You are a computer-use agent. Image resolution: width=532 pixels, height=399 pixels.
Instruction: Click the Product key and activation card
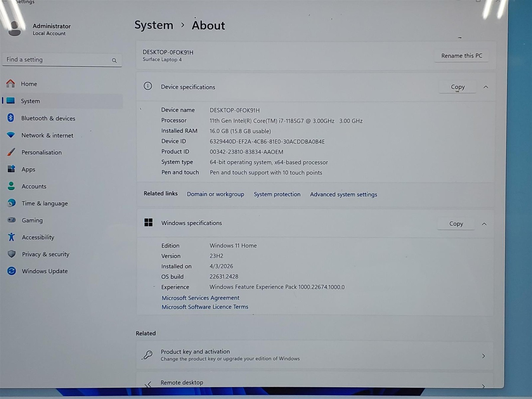[x=315, y=355]
